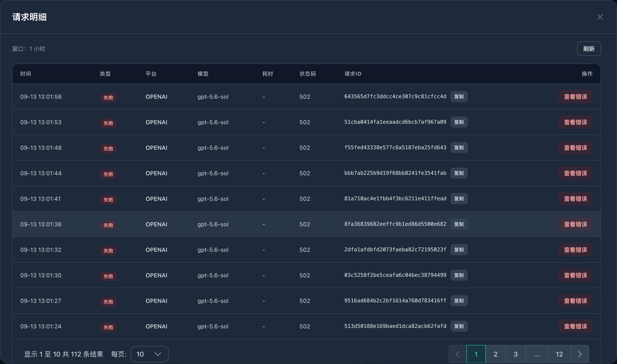The height and width of the screenshot is (364, 617).
Task: View error for the 13:01:27 request
Action: pyautogui.click(x=576, y=301)
